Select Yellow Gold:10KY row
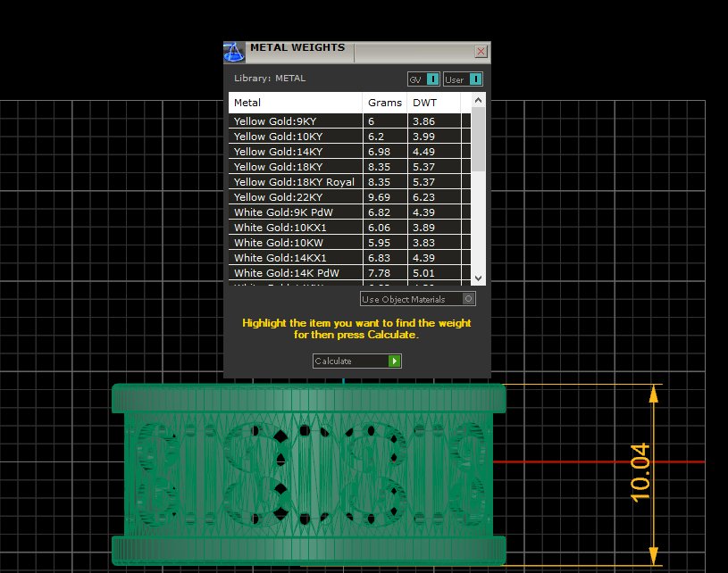 click(x=349, y=137)
